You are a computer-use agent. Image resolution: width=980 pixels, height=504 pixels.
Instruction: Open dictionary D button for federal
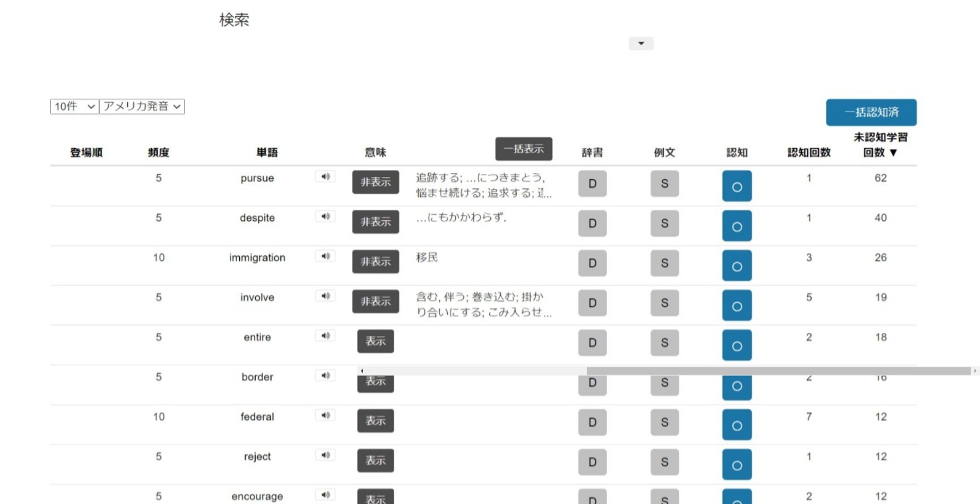(x=592, y=422)
